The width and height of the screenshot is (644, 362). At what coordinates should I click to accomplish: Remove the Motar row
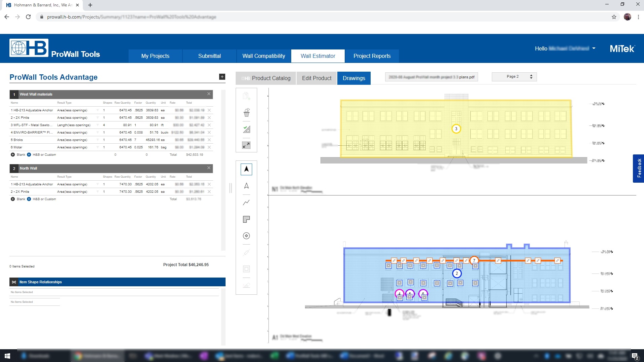tap(209, 147)
